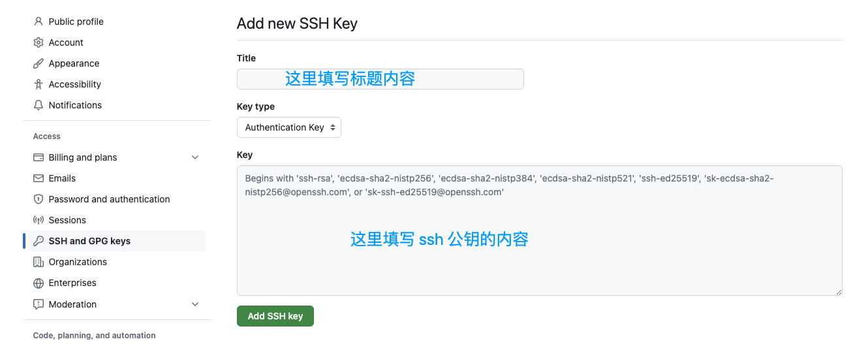Click inside the Key textarea

[539, 248]
